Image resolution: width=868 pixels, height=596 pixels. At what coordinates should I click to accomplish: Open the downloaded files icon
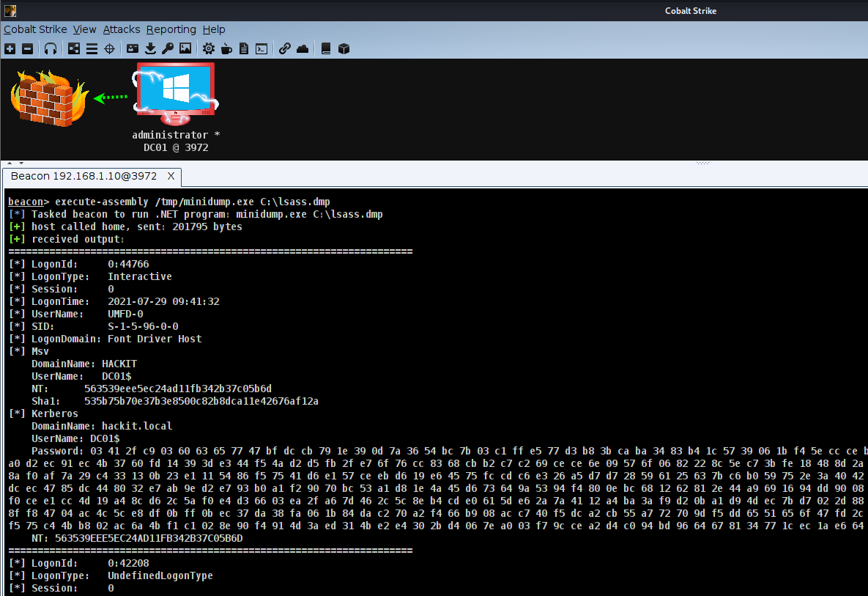(x=150, y=48)
